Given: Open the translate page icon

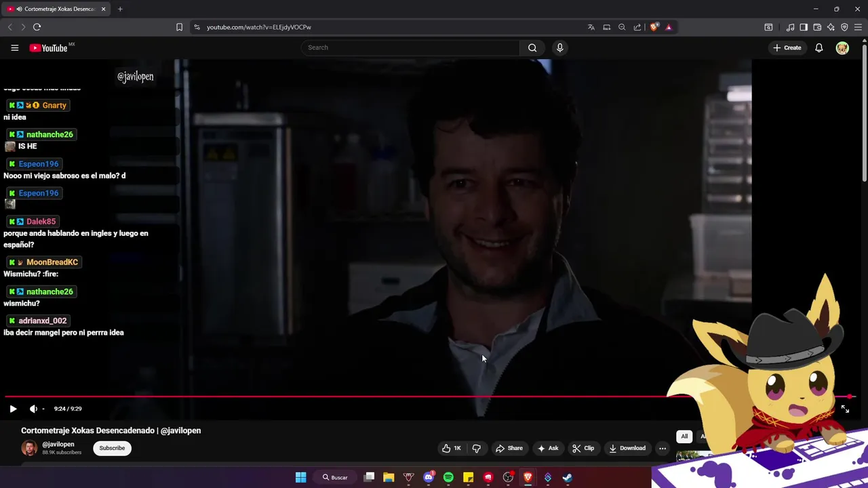Looking at the screenshot, I should click(591, 27).
